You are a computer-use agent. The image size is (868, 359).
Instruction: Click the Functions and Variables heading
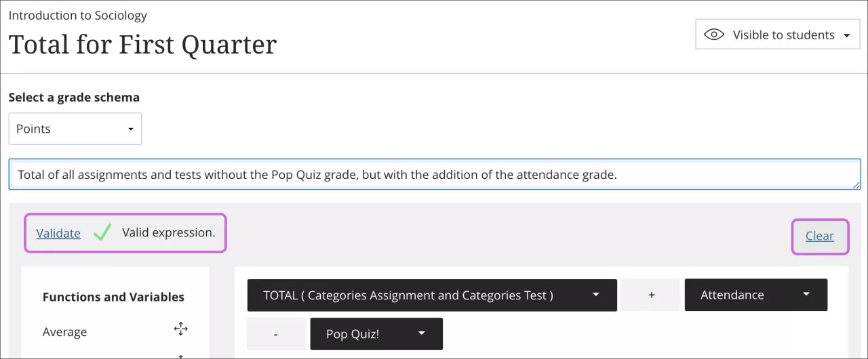pyautogui.click(x=113, y=297)
